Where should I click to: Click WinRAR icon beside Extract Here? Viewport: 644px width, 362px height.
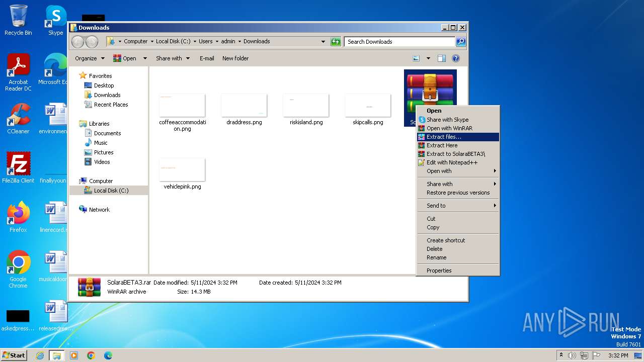tap(422, 145)
